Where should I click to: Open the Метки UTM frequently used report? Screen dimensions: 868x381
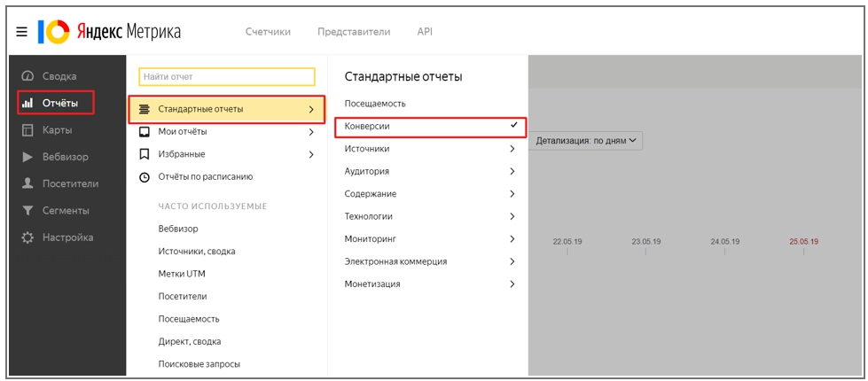pos(183,274)
